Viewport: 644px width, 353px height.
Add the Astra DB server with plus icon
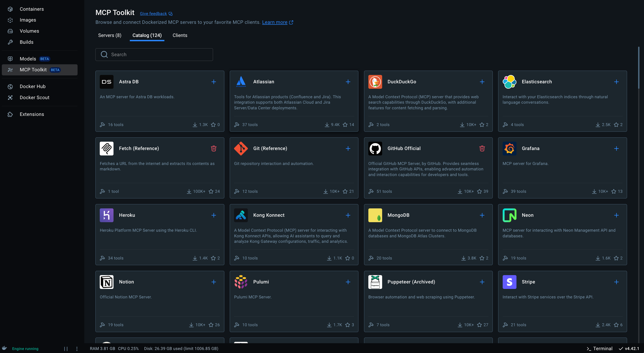[x=213, y=82]
